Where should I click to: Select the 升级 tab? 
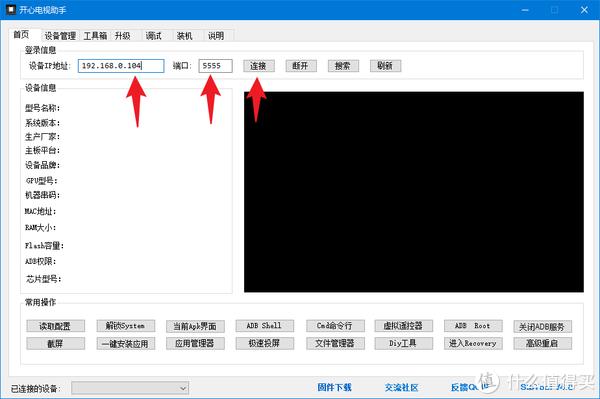pyautogui.click(x=123, y=36)
